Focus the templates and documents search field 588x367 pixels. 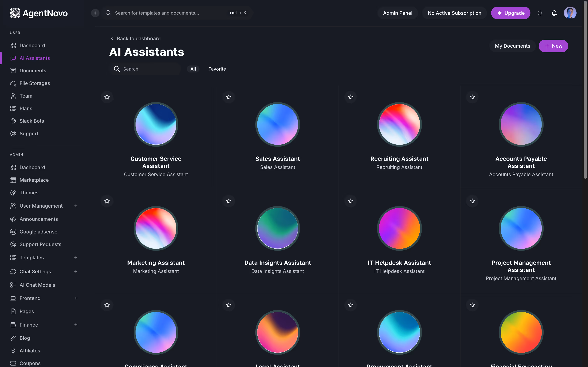point(177,13)
